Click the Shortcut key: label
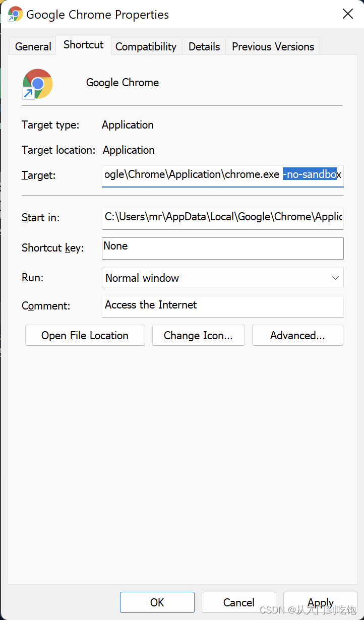 [x=53, y=248]
